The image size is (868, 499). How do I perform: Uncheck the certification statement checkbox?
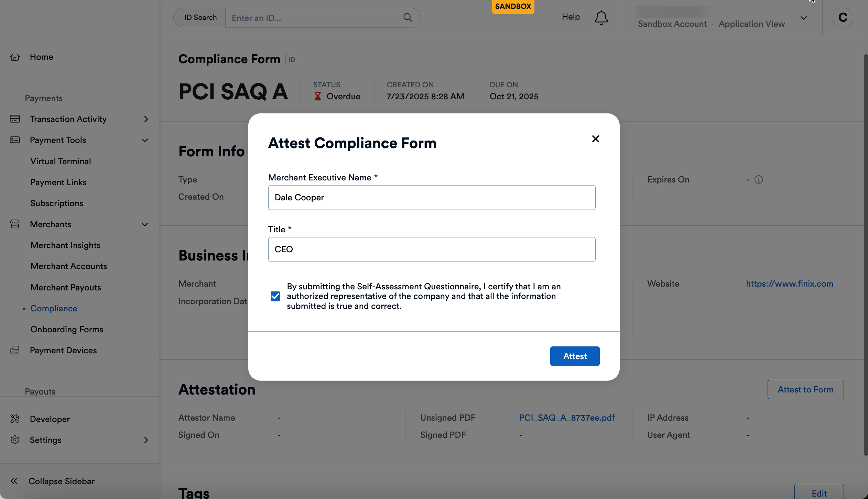tap(275, 296)
